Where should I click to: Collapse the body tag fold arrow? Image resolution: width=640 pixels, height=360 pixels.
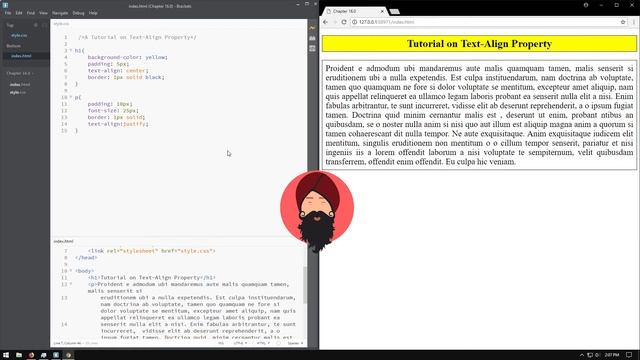click(x=71, y=271)
